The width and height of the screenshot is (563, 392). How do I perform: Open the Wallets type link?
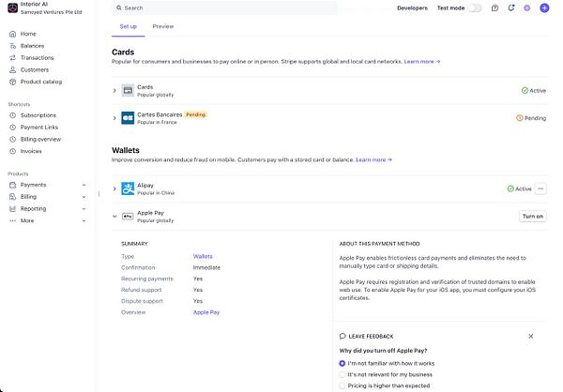203,256
